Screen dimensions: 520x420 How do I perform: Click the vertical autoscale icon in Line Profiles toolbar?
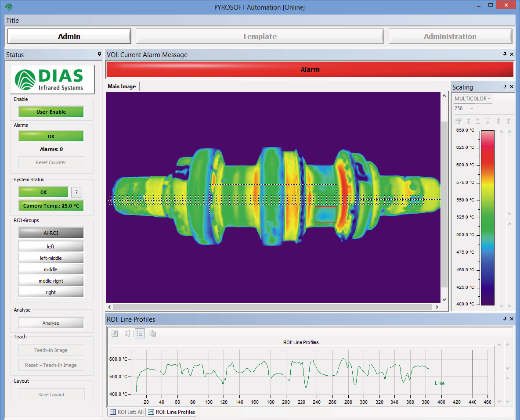point(127,334)
